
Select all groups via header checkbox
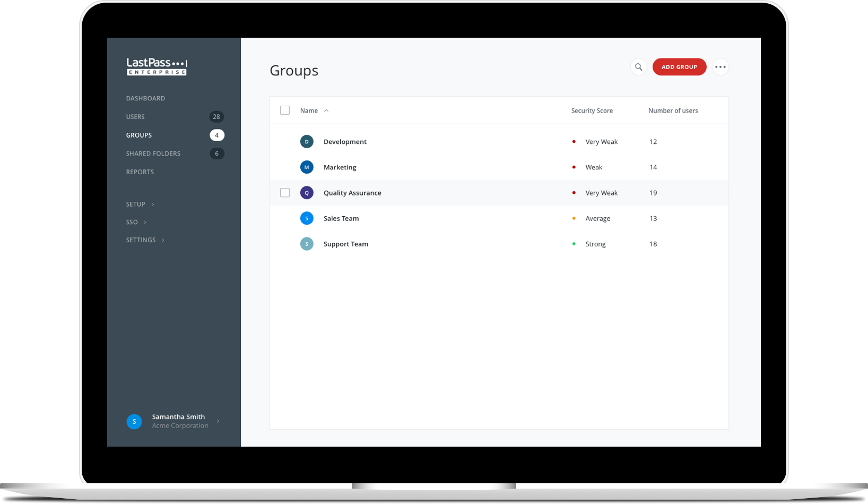coord(285,110)
